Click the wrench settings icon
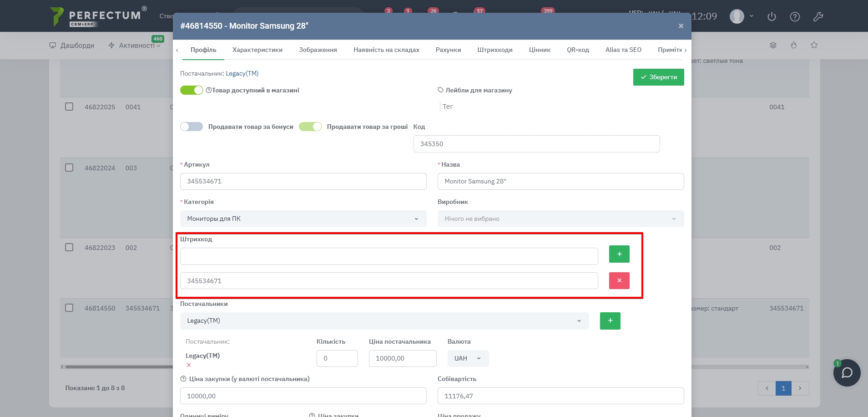 click(818, 17)
